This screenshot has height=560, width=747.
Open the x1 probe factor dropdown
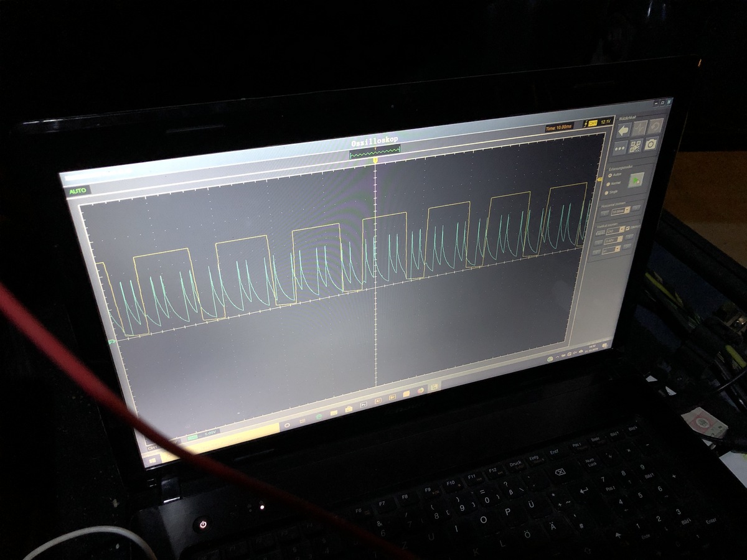(611, 250)
